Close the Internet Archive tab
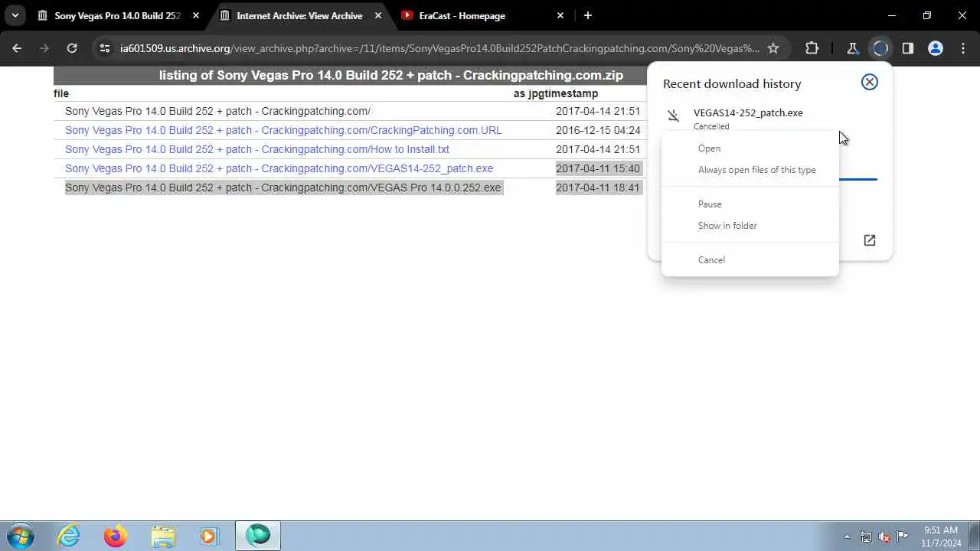Screen dimensions: 980x551 click(x=378, y=15)
